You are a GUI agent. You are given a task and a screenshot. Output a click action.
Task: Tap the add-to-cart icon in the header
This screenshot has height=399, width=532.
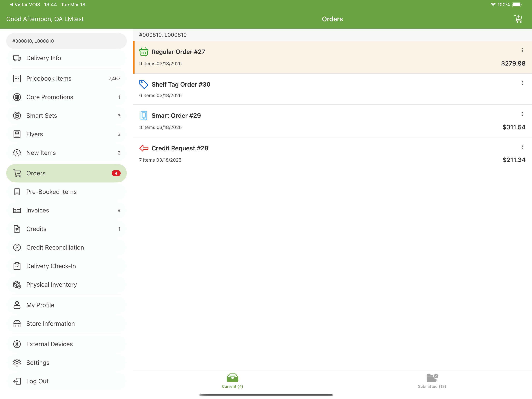[518, 19]
